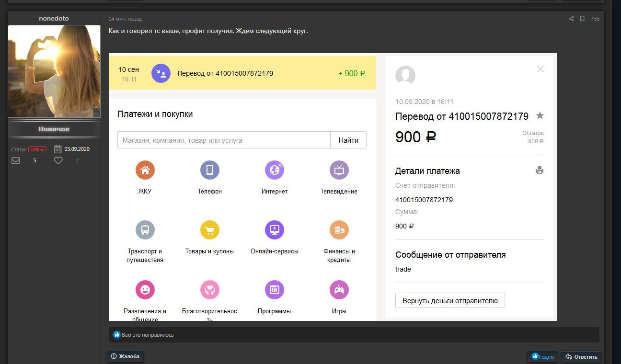Screen dimensions: 621x364
Task: Open the ЖКУ payment category
Action: pos(145,178)
